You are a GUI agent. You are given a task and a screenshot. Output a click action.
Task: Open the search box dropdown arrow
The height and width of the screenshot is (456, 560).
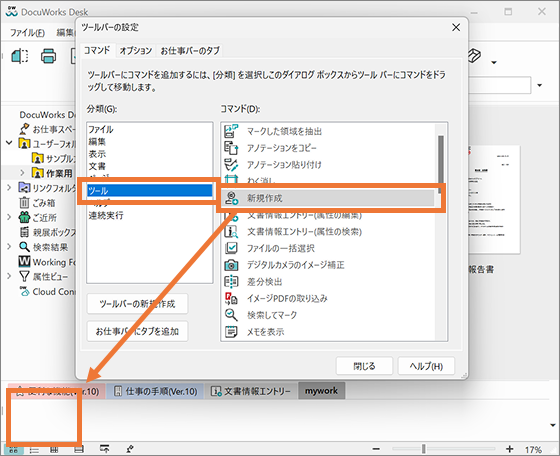pos(540,85)
